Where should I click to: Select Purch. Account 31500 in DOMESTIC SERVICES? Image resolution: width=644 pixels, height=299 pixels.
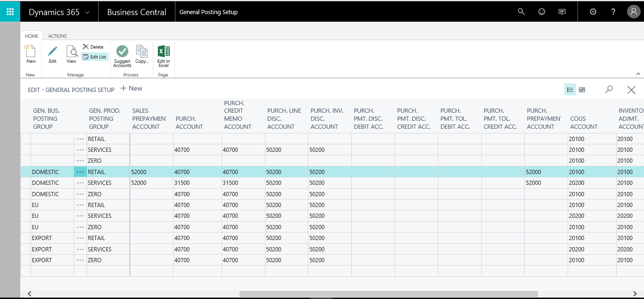pos(198,183)
